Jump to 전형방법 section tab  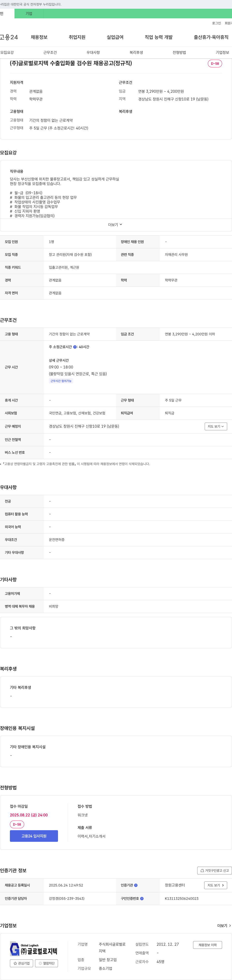click(179, 52)
